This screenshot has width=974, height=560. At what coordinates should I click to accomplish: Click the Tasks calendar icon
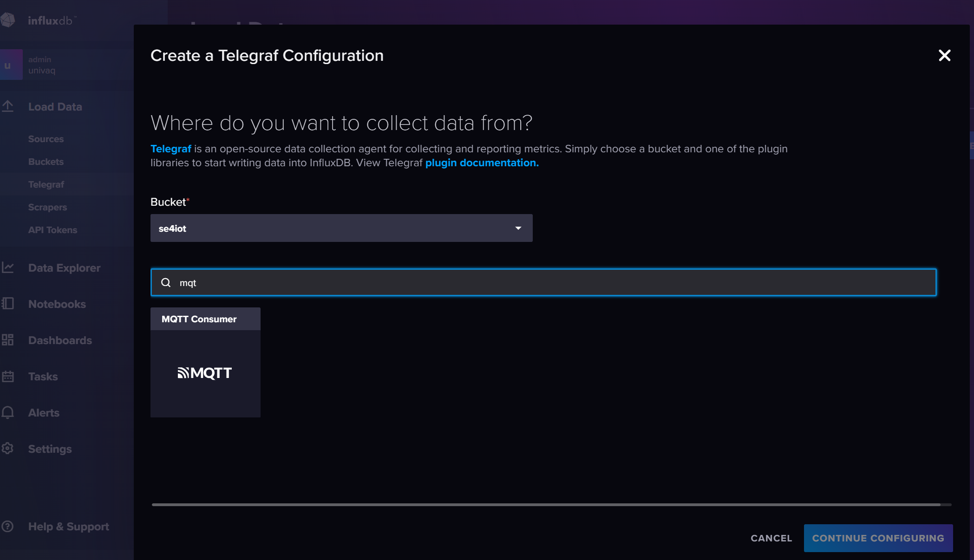(7, 376)
